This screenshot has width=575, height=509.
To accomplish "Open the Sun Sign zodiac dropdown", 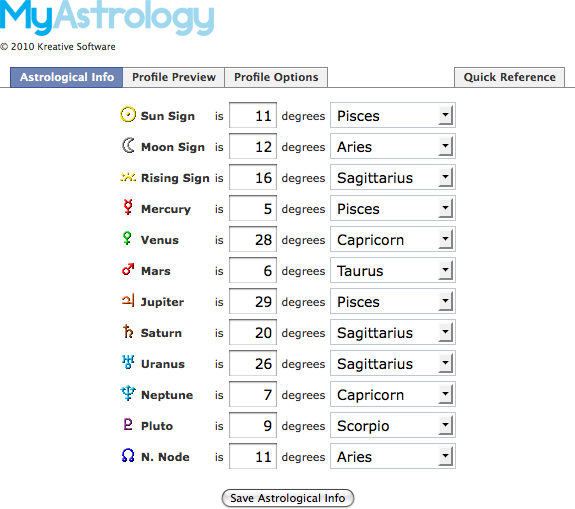I will tap(393, 115).
